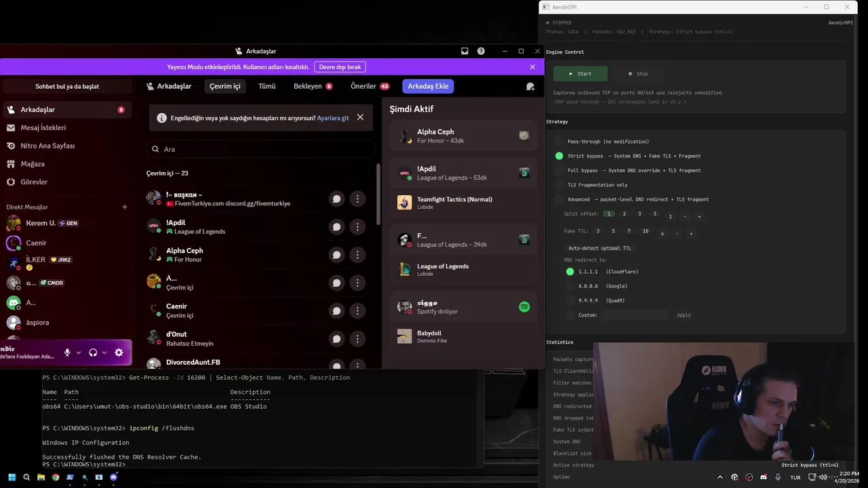This screenshot has height=488, width=868.
Task: Expand microphone input options arrow
Action: click(79, 352)
